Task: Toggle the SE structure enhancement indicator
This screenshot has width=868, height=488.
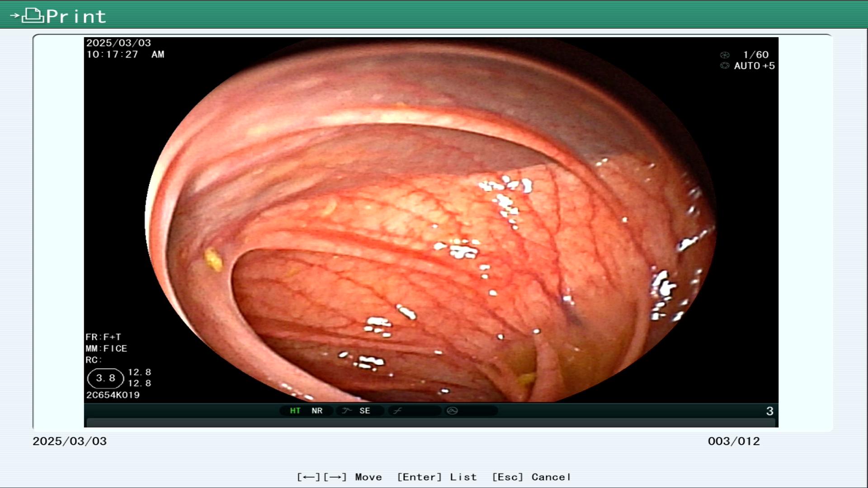Action: tap(365, 411)
